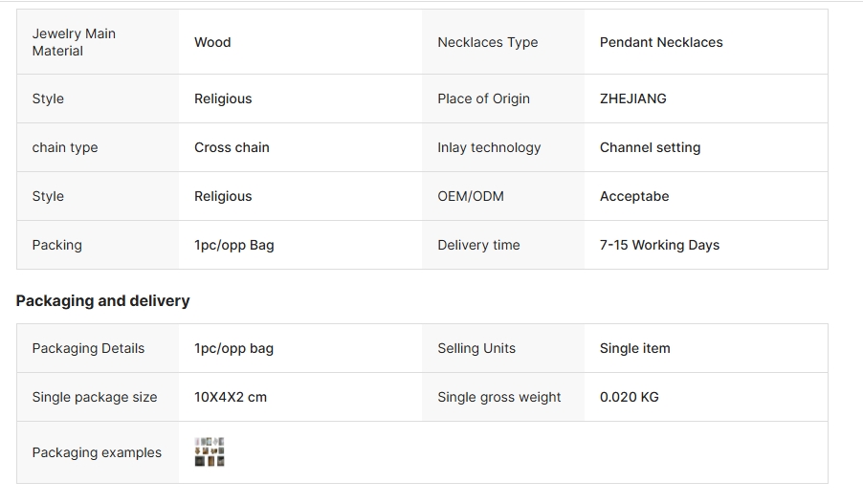Screen dimensions: 863x504
Task: Select the Acceptabe OEM/ODM value
Action: 634,196
